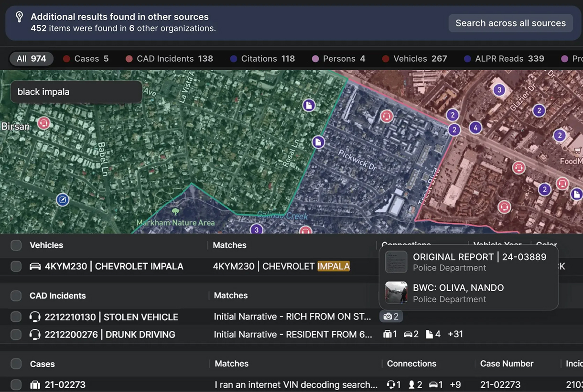Expand the +9 connections for case 21-02273
Image resolution: width=583 pixels, height=392 pixels.
[455, 384]
